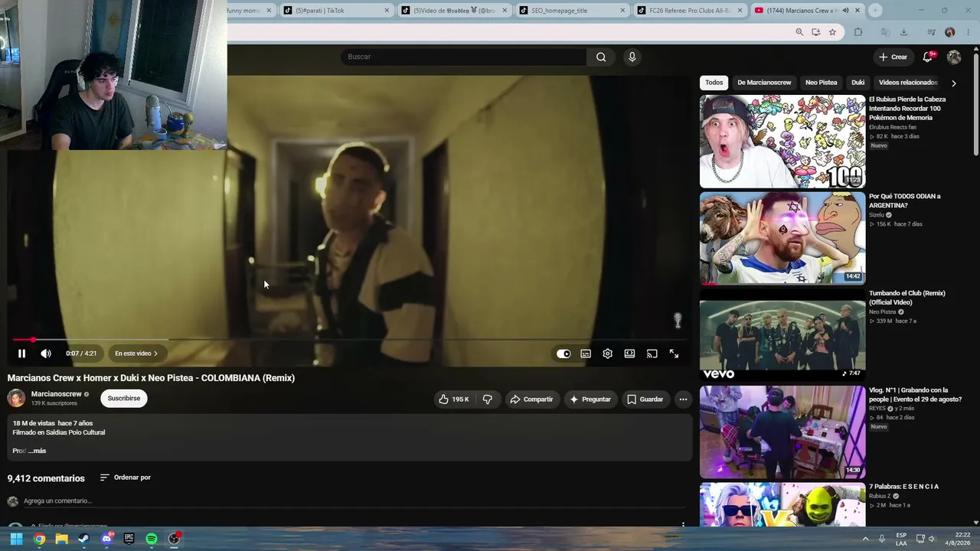This screenshot has width=980, height=551.
Task: Open the 'Vlog. N°1' video thumbnail
Action: coord(782,432)
